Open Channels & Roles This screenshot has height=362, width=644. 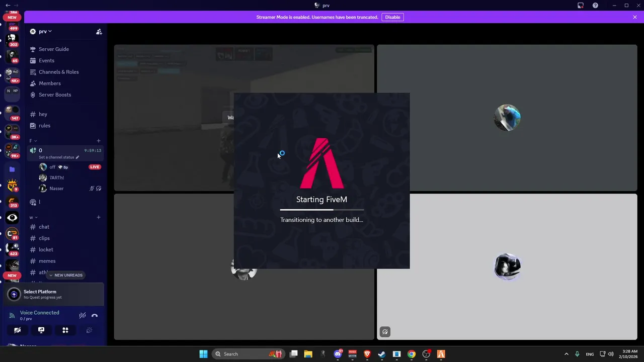58,72
